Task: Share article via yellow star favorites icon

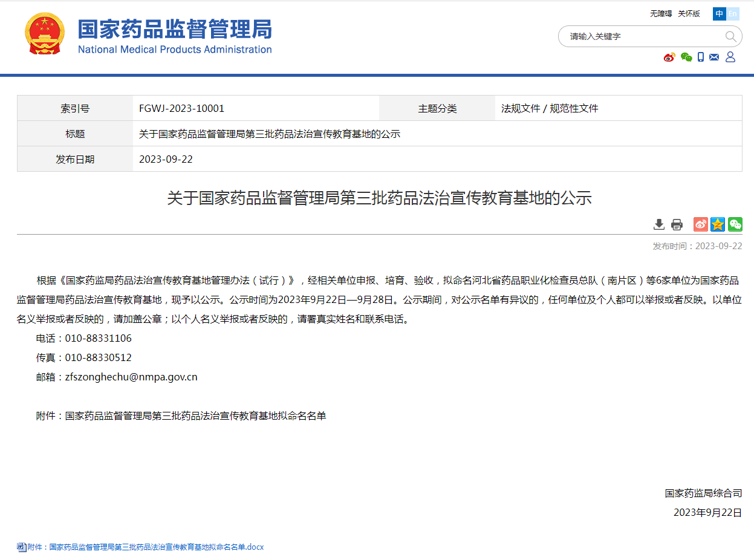Action: pyautogui.click(x=718, y=224)
